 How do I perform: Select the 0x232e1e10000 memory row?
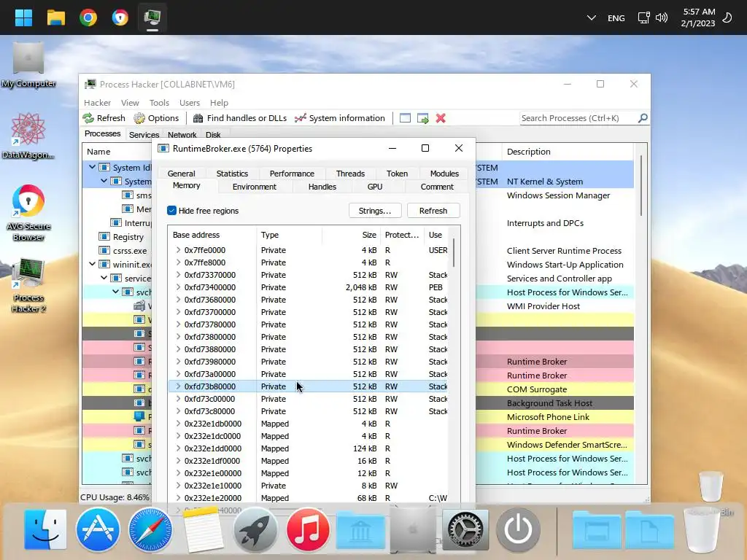(x=309, y=485)
